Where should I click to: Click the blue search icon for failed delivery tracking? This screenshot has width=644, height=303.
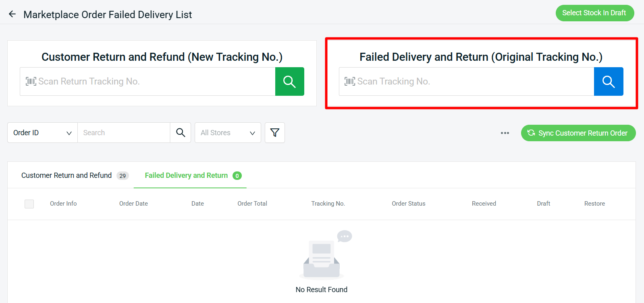pos(608,81)
